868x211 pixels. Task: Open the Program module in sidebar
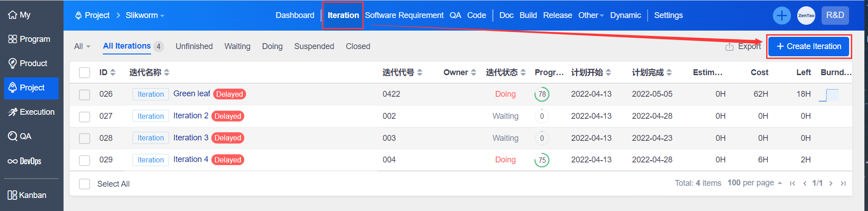[x=29, y=39]
